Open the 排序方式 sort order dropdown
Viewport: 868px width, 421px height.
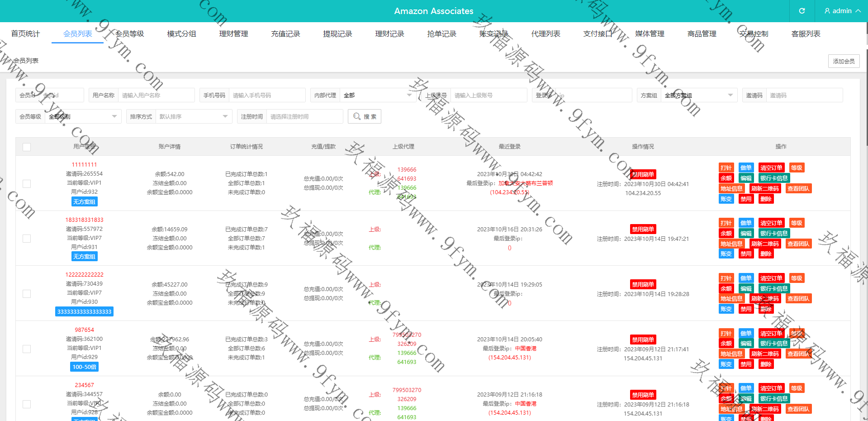pos(193,117)
